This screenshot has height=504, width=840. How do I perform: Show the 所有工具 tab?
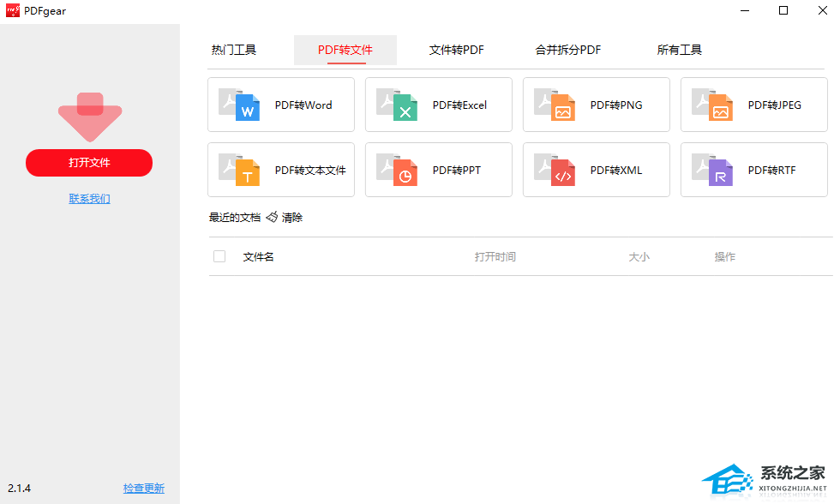coord(680,50)
